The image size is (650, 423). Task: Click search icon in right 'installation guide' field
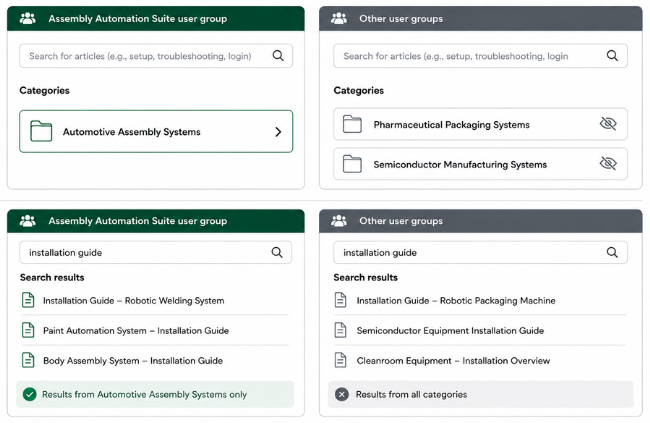[612, 252]
